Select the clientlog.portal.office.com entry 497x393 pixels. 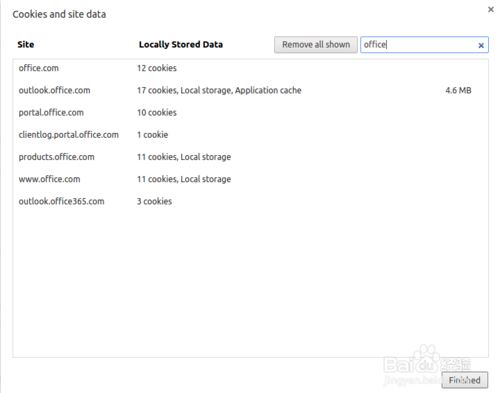[69, 135]
